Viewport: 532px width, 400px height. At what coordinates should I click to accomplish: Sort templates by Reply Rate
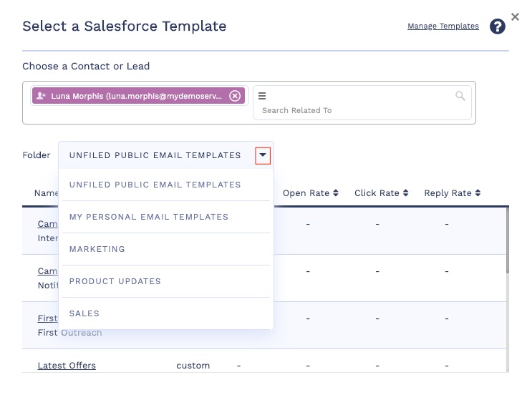pyautogui.click(x=452, y=193)
